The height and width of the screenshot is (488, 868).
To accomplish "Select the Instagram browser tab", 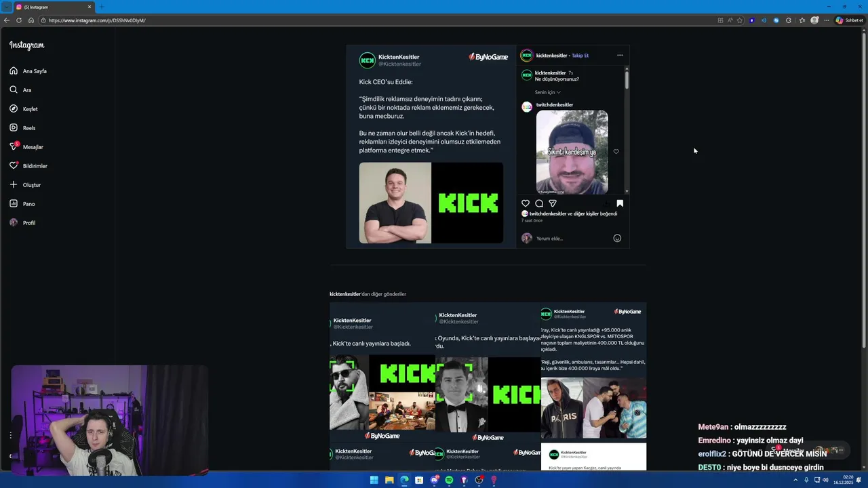I will pos(53,7).
